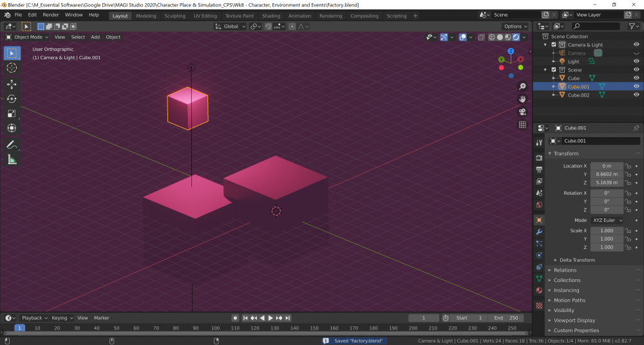The height and width of the screenshot is (345, 644).
Task: Open the Particle Properties tab
Action: pyautogui.click(x=539, y=243)
